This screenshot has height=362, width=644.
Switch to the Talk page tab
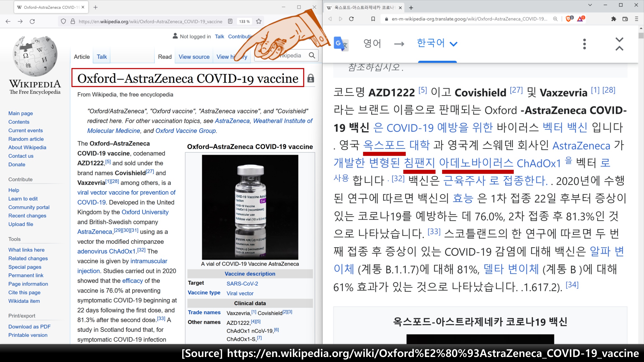pyautogui.click(x=102, y=57)
